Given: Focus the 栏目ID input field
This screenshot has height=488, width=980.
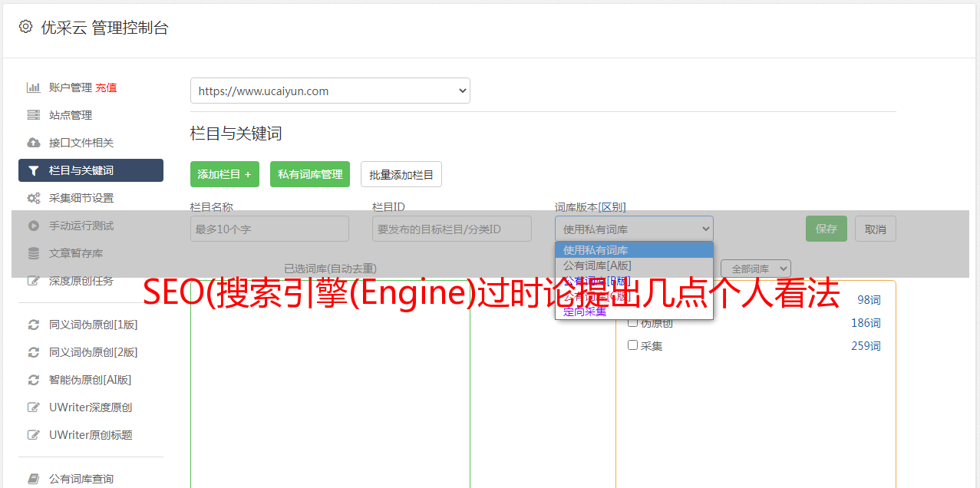Looking at the screenshot, I should 452,229.
